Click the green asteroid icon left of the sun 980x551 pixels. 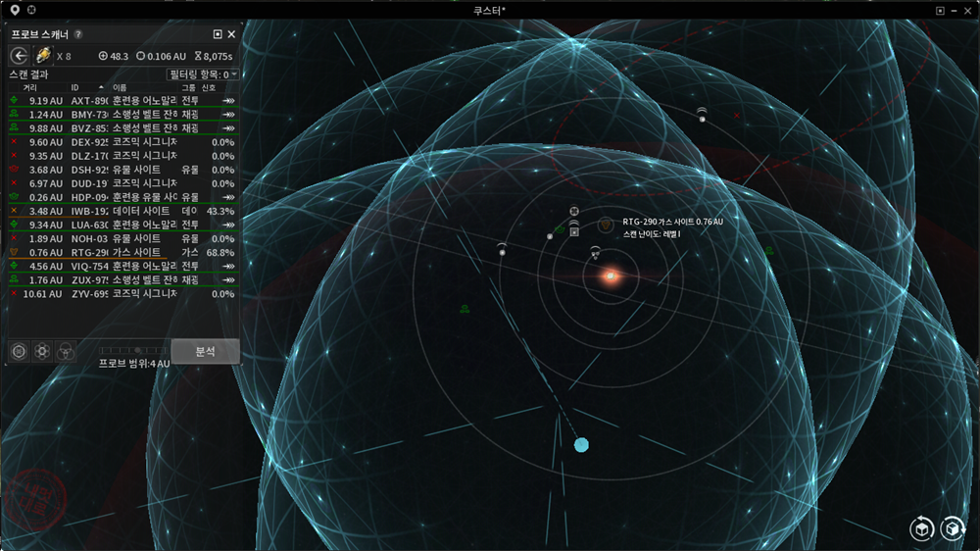(x=465, y=309)
